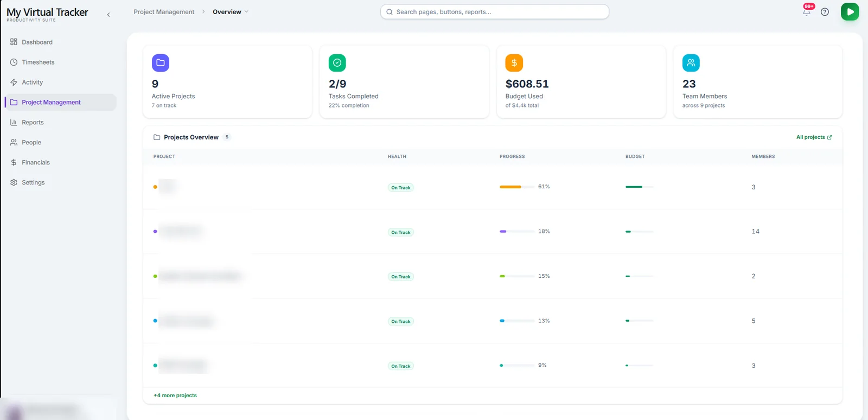Open the notifications bell
This screenshot has width=868, height=420.
[x=807, y=12]
